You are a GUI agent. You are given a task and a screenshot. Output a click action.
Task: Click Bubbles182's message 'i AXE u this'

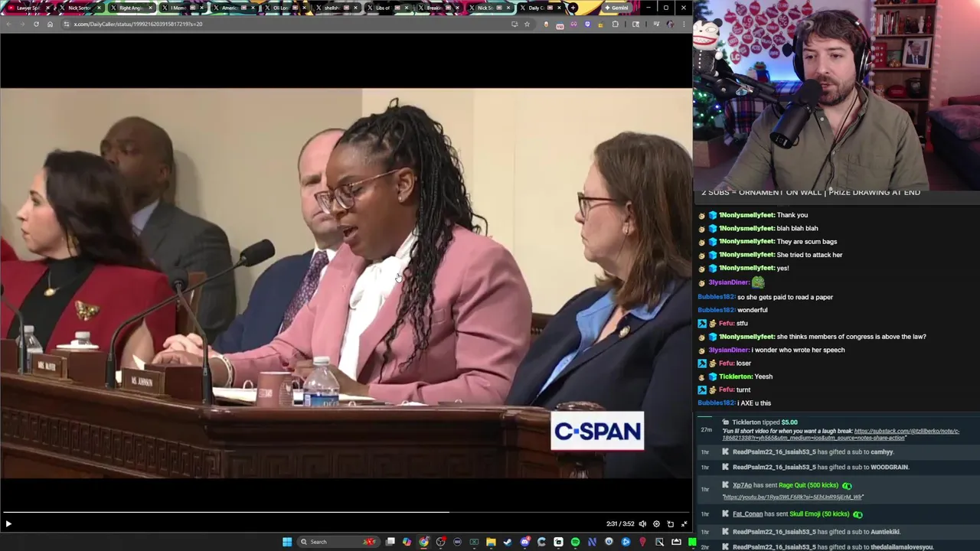pos(754,403)
